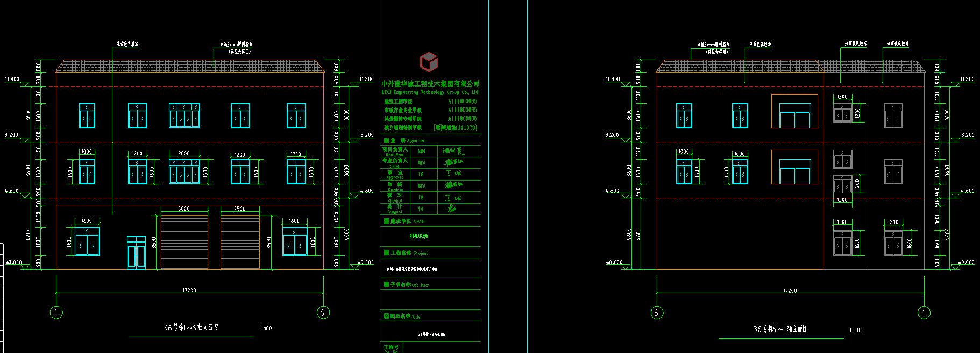The width and height of the screenshot is (980, 353).
Task: Click the Designed row label in signature table
Action: pos(395,209)
